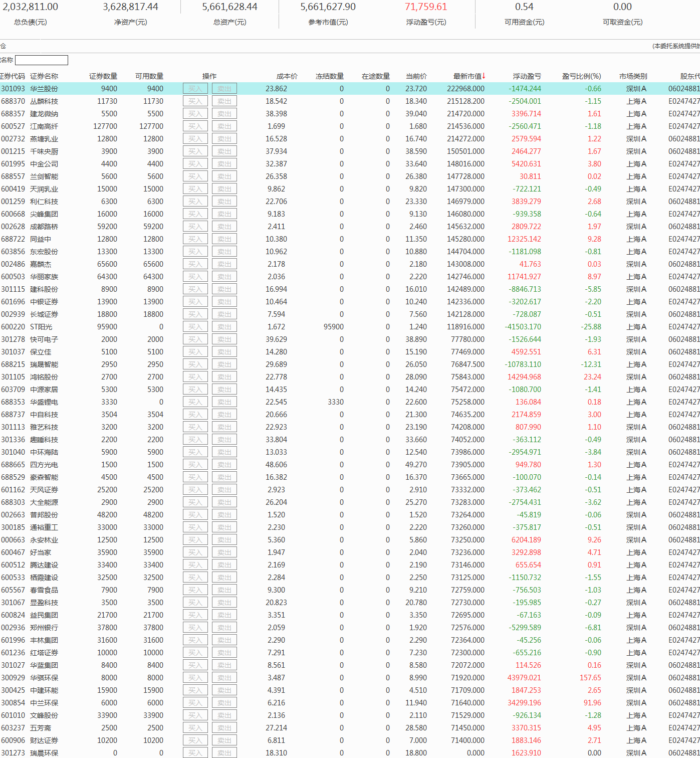Screen dimensions: 700x758
Task: Sort by 盈亏比例(%) column header
Action: click(581, 76)
